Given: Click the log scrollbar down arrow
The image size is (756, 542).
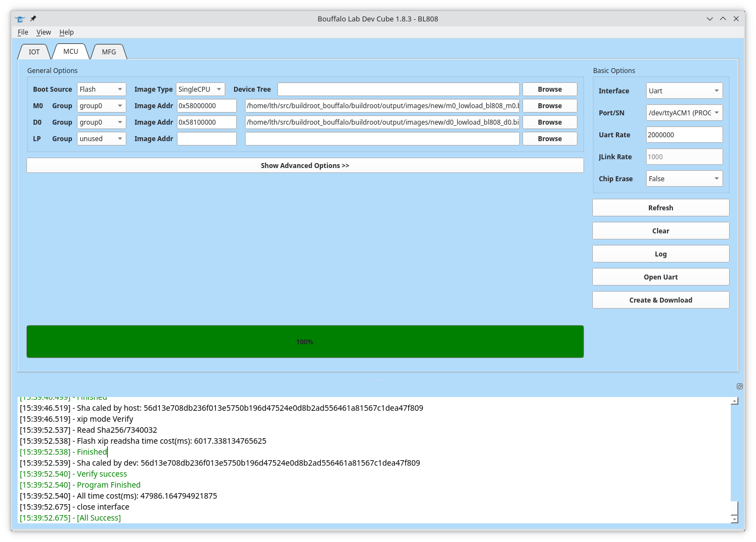Looking at the screenshot, I should (735, 519).
